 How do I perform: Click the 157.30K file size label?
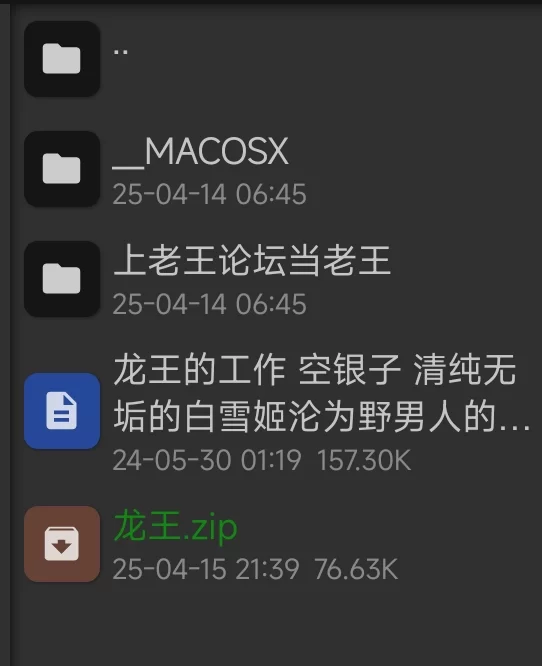(x=364, y=460)
